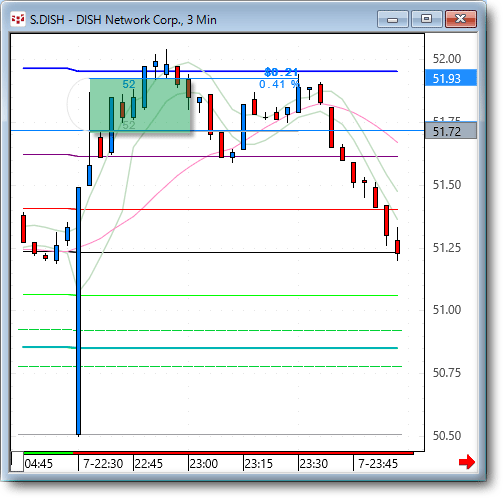504x499 pixels.
Task: Minimize the S.DISH chart window
Action: (x=393, y=19)
